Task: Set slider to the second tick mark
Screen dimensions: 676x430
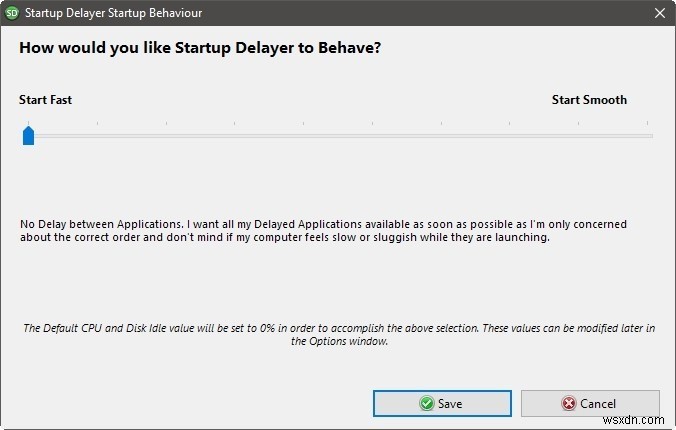Action: pos(97,135)
